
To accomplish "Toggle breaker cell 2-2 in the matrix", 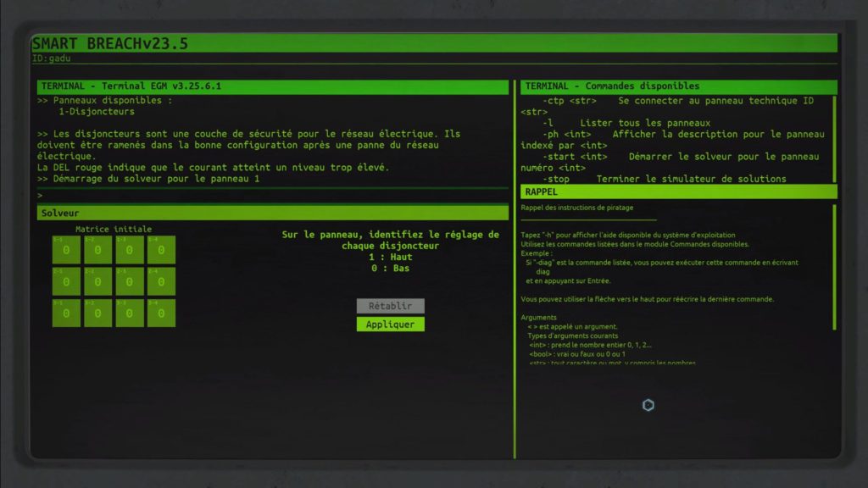I will [x=98, y=281].
